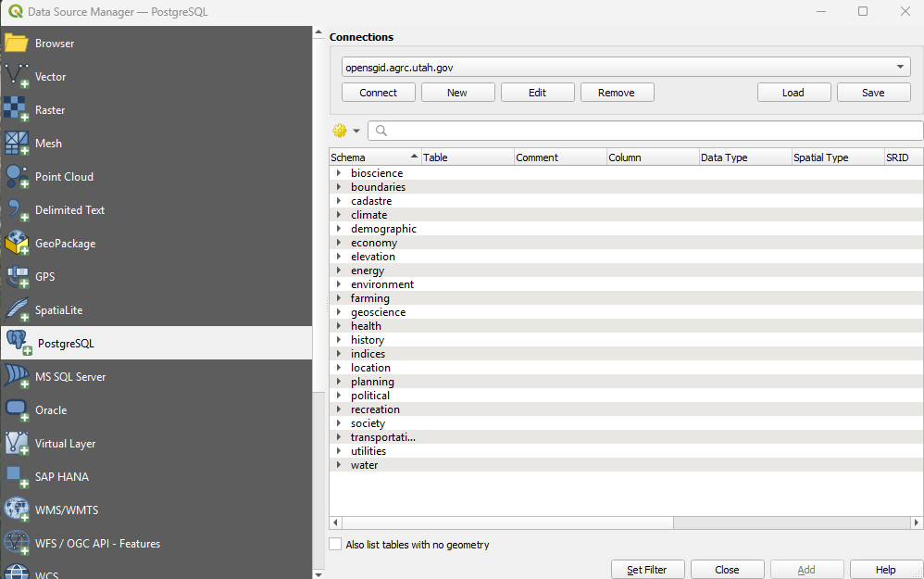Viewport: 924px width, 579px height.
Task: Open the SpatiaLite source icon
Action: 16,309
